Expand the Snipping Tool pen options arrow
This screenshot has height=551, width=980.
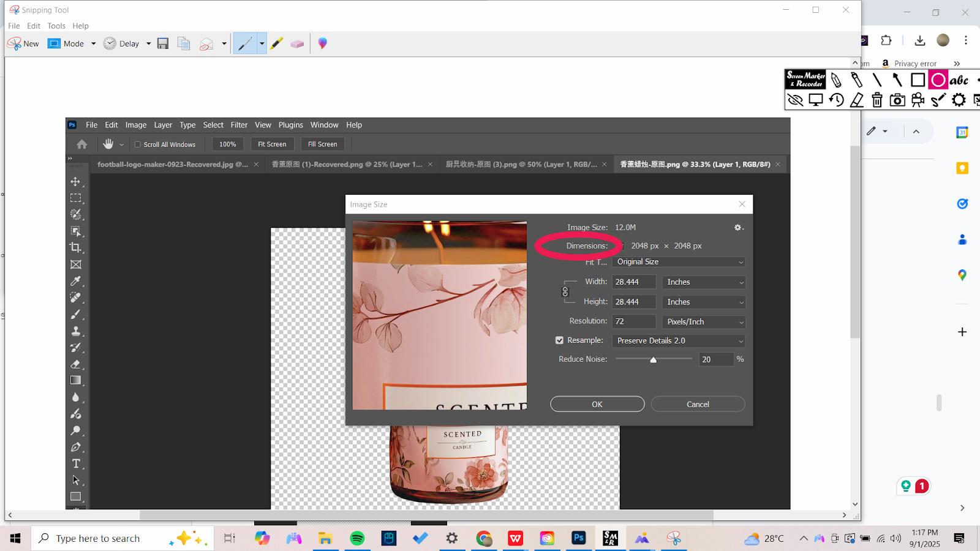point(262,43)
